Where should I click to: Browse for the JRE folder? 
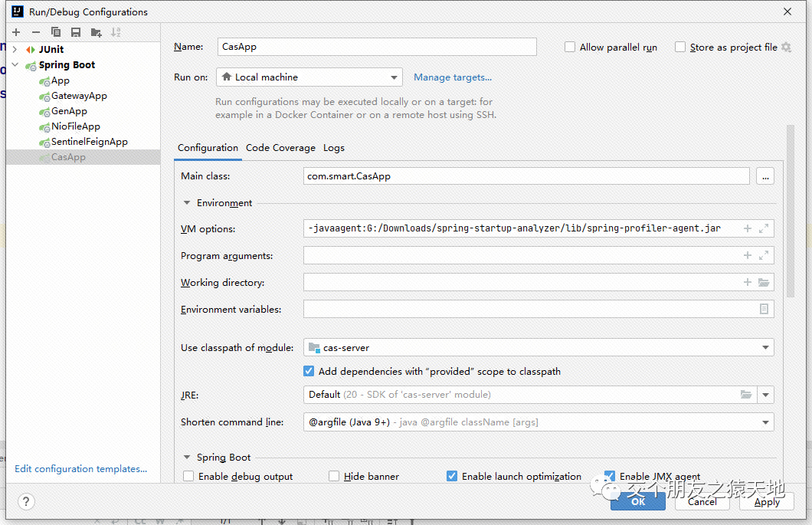tap(745, 395)
